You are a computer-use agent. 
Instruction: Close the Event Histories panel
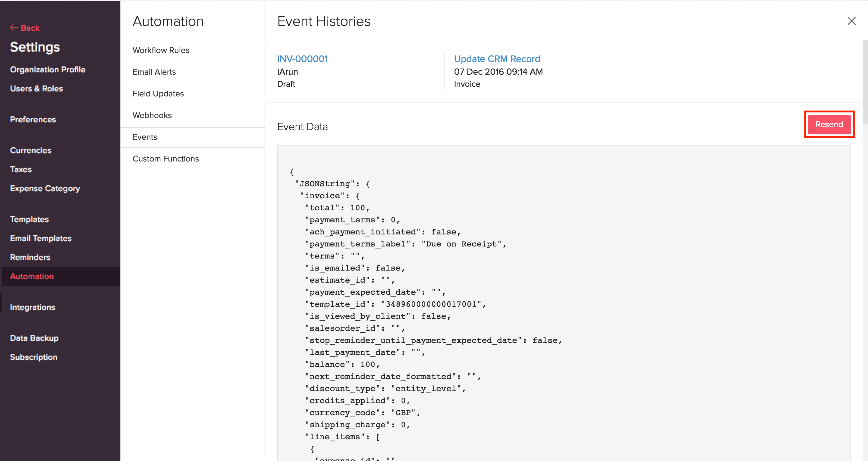click(x=852, y=21)
